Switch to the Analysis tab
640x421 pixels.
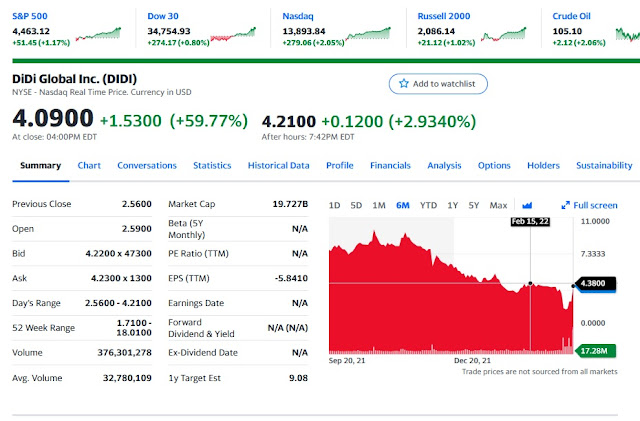pyautogui.click(x=444, y=165)
